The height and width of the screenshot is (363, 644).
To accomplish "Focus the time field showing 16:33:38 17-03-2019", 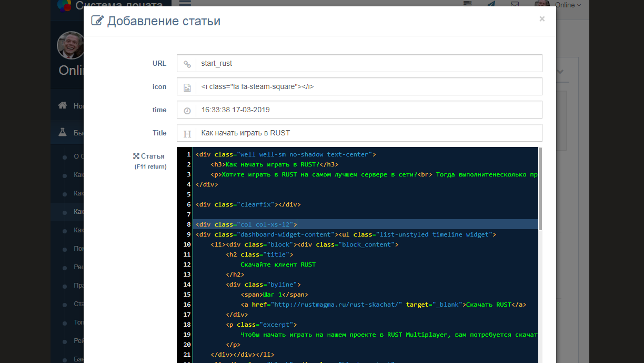I will (368, 110).
